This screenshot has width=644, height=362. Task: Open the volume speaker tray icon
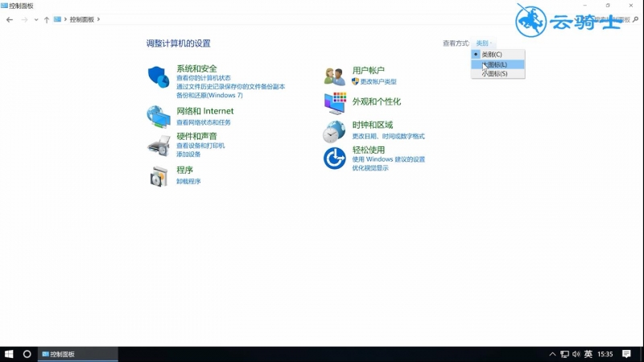[576, 354]
